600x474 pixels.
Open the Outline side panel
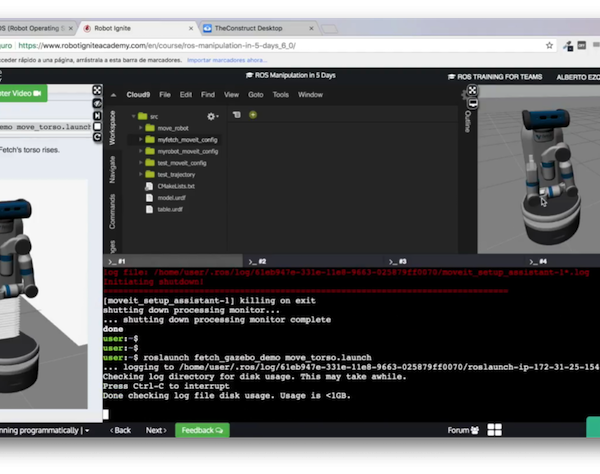467,122
